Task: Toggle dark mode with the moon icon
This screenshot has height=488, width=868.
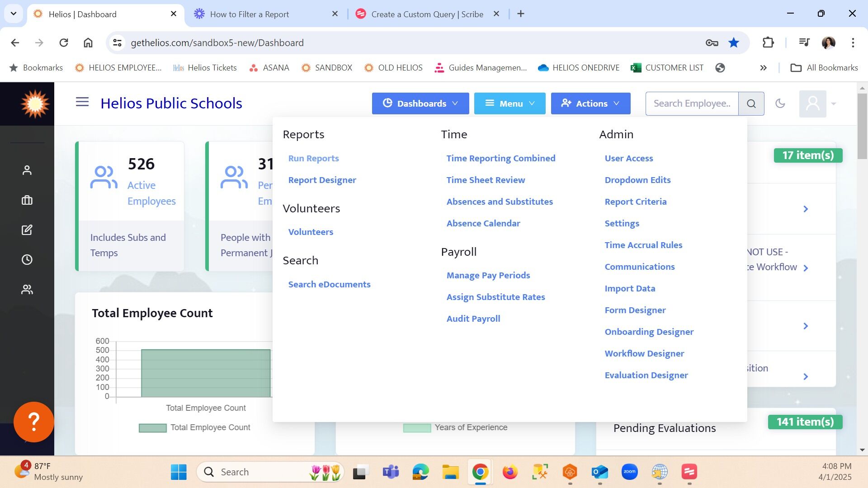Action: click(780, 103)
